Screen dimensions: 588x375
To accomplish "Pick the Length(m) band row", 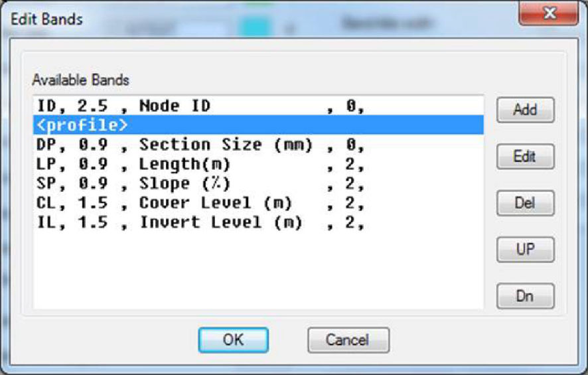I will [x=199, y=164].
